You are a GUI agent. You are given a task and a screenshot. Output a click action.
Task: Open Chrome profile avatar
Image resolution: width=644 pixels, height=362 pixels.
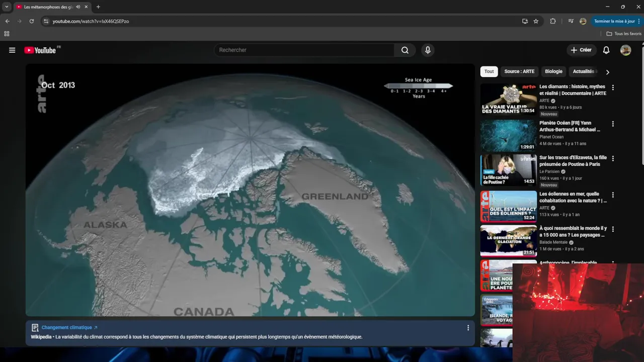(583, 21)
